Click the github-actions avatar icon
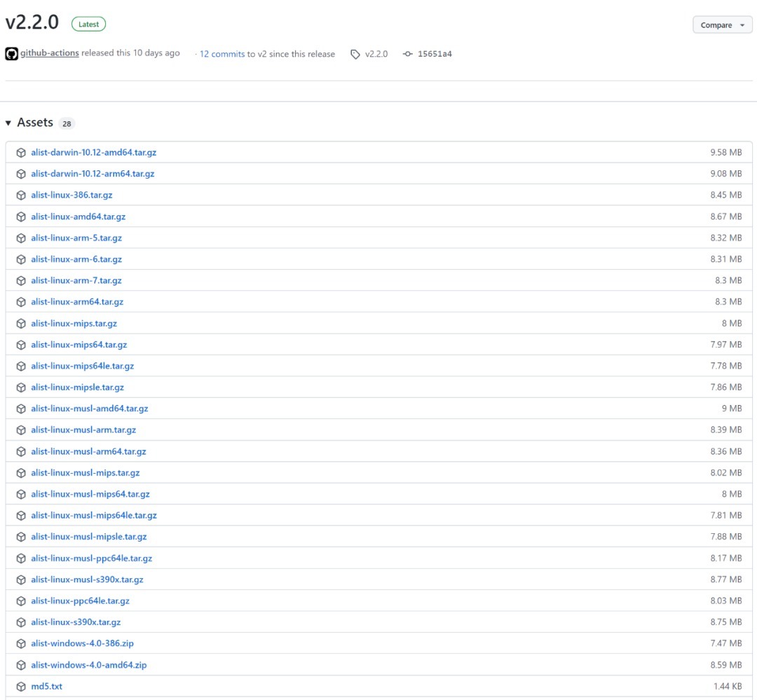The image size is (757, 700). click(x=11, y=54)
